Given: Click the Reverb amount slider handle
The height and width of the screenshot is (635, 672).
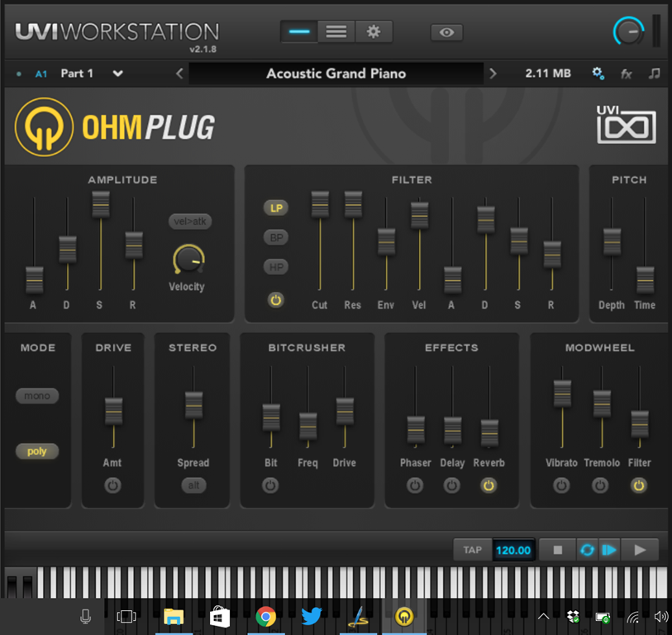Looking at the screenshot, I should click(489, 433).
